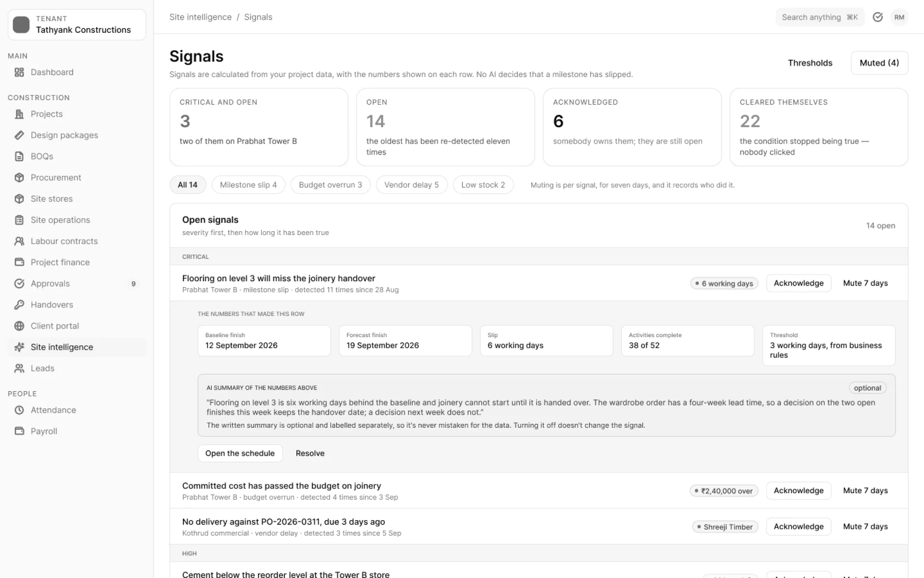Toggle the optional AI summary tag
The width and height of the screenshot is (924, 578).
click(x=867, y=388)
